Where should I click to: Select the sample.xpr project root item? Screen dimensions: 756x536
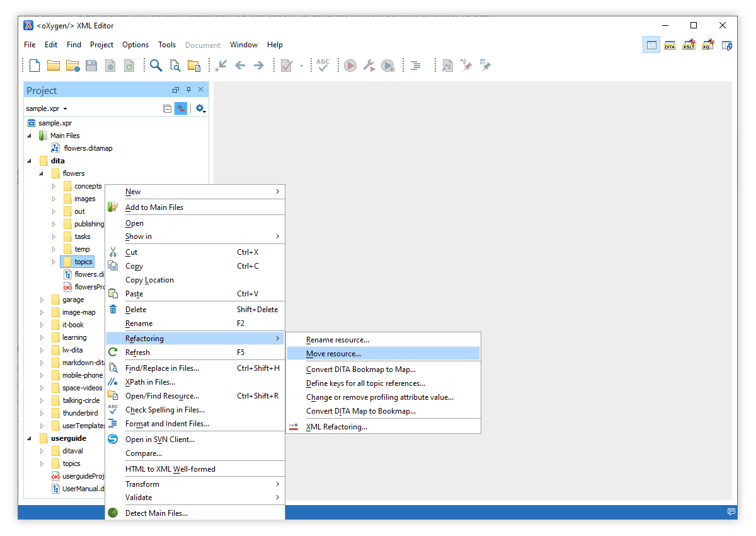49,123
